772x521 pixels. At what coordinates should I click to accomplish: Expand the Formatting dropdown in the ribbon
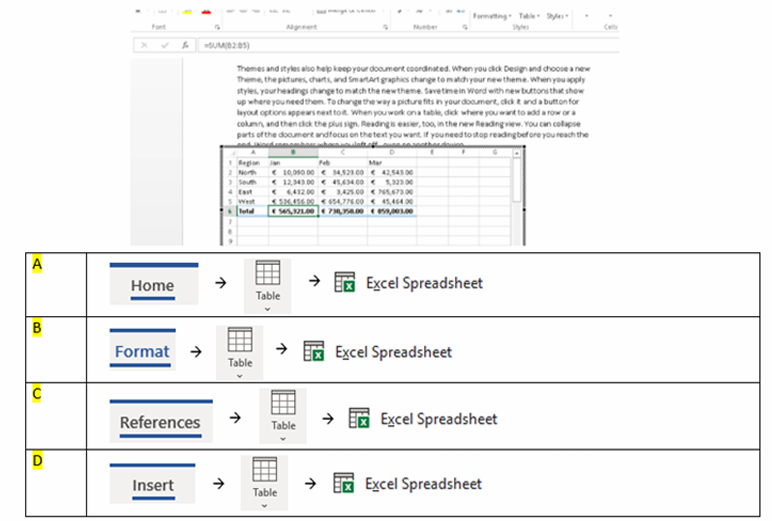point(491,17)
